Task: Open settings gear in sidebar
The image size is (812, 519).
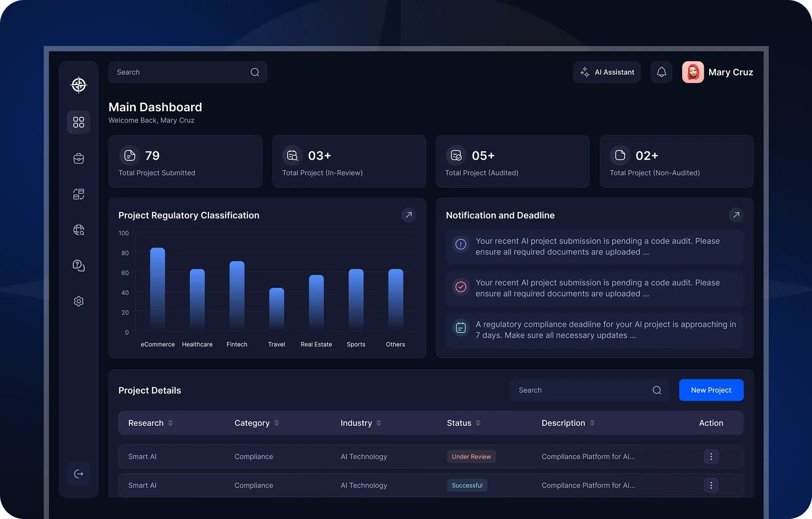Action: [x=79, y=301]
